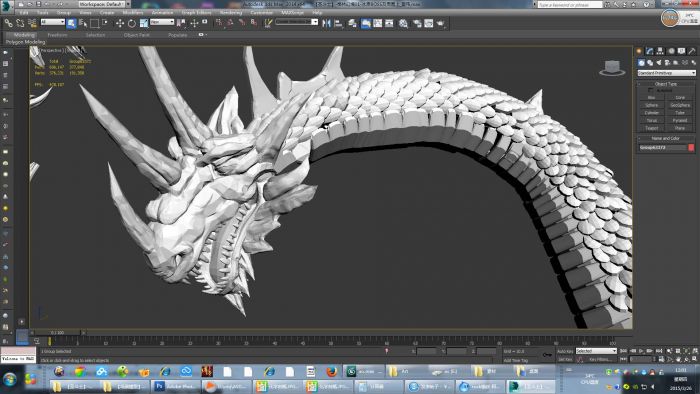Open Select by Name dialog icon
Screen dimensions: 700x394
click(83, 23)
